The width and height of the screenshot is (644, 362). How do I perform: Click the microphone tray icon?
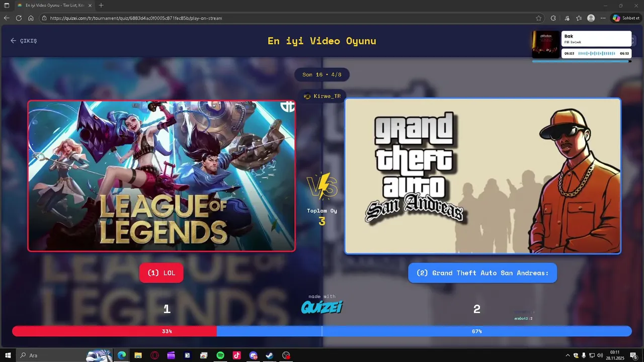[x=584, y=355]
